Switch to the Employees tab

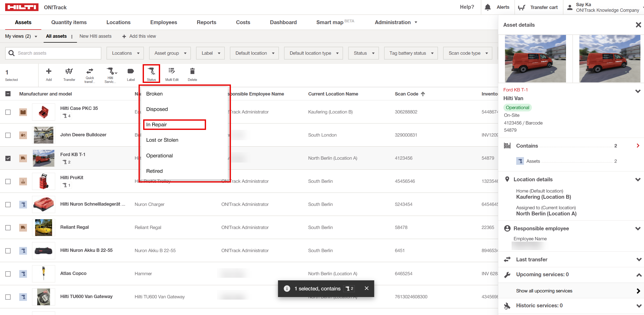(x=163, y=22)
